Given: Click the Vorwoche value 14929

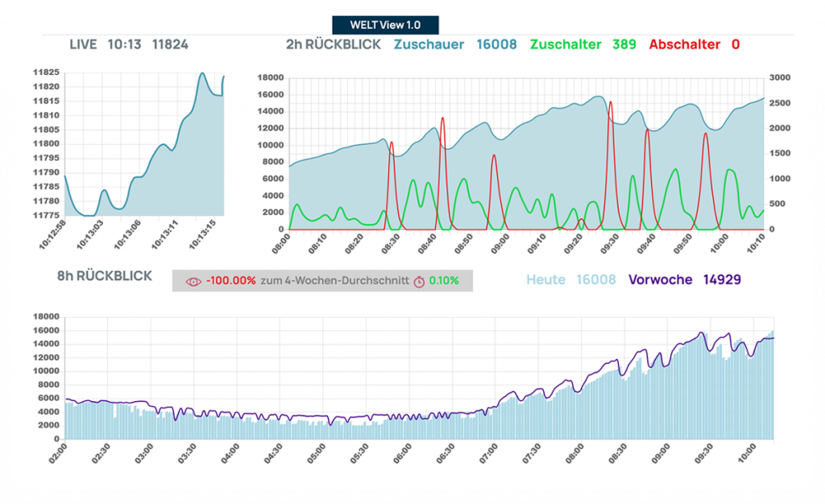Looking at the screenshot, I should 722,279.
